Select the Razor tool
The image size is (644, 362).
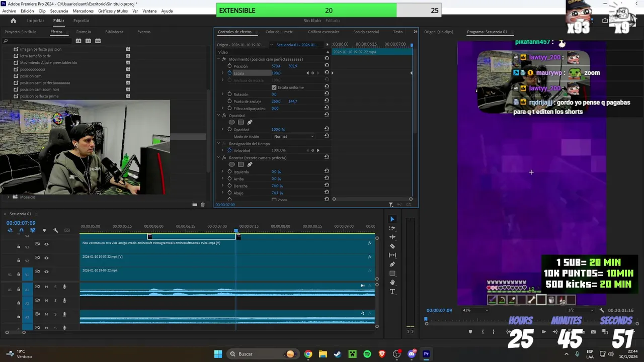392,246
